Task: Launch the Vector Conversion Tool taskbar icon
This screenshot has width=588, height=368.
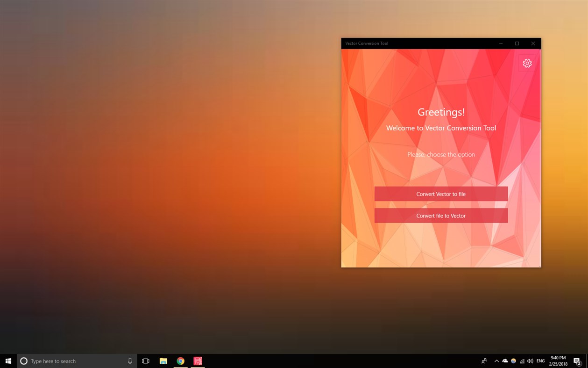Action: 198,361
